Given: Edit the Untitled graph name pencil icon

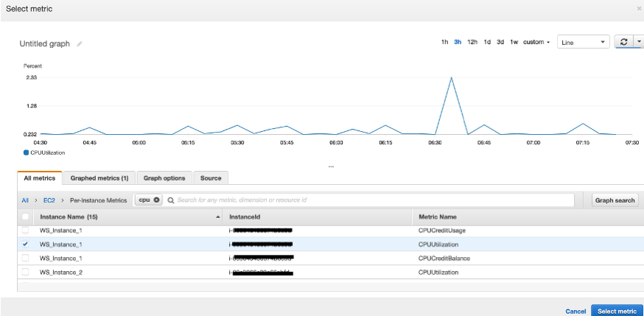Looking at the screenshot, I should point(80,44).
